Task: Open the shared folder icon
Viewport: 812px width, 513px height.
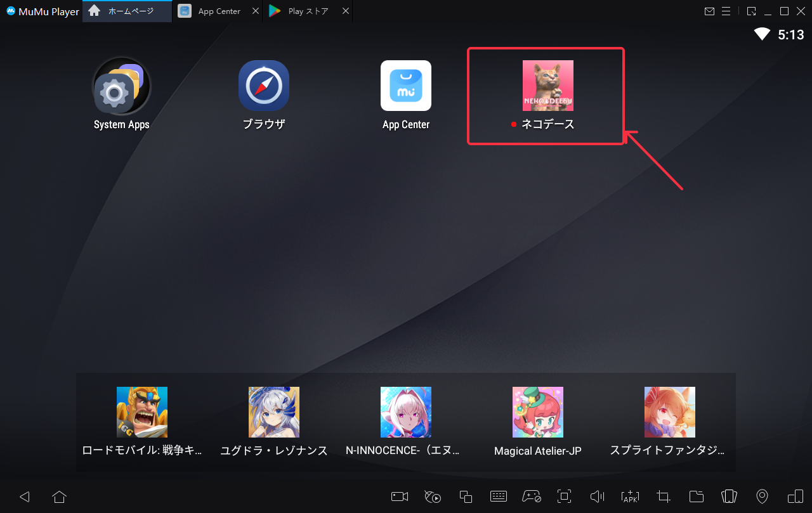Action: 697,497
